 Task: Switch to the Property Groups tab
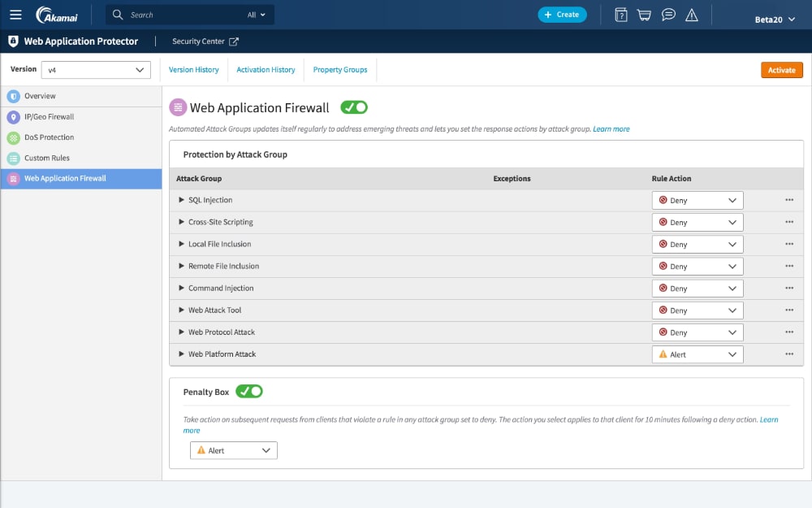click(339, 69)
